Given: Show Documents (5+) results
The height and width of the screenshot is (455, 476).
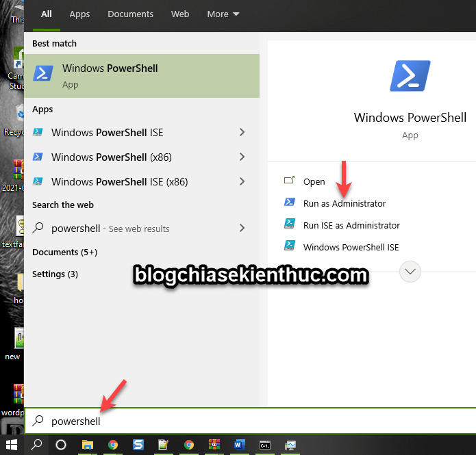Looking at the screenshot, I should pyautogui.click(x=64, y=252).
